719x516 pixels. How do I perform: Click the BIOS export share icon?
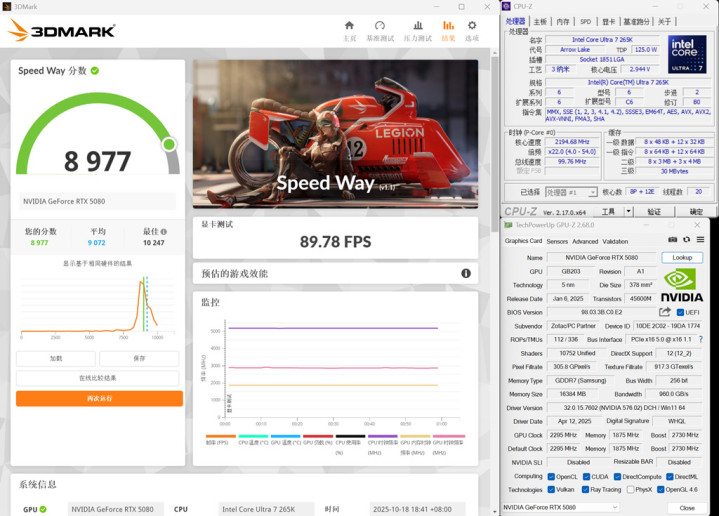click(665, 312)
